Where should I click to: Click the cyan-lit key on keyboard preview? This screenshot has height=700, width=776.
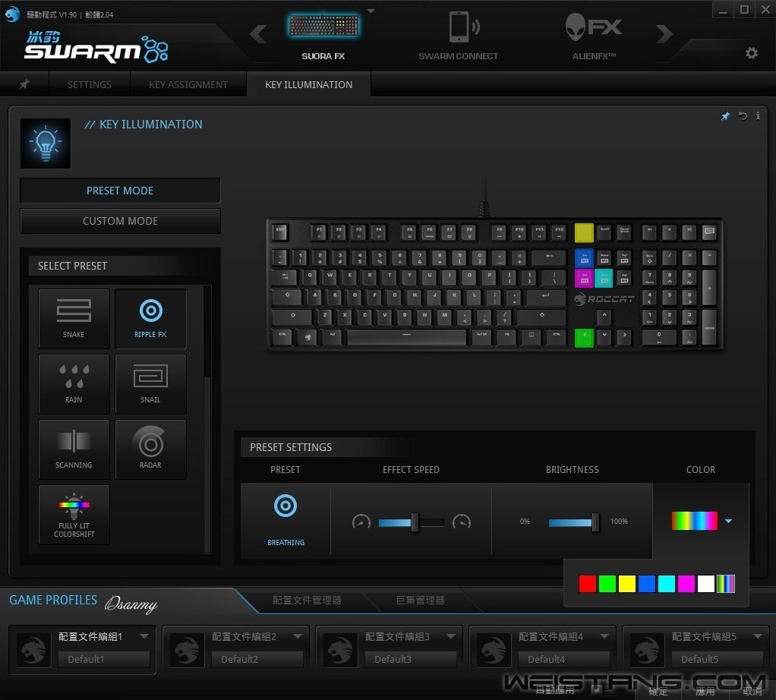click(x=604, y=278)
